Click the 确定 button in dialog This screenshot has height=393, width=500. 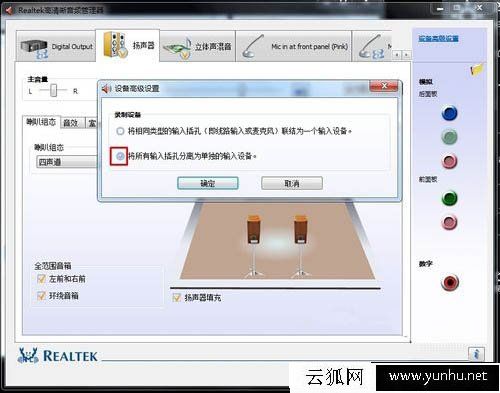208,183
